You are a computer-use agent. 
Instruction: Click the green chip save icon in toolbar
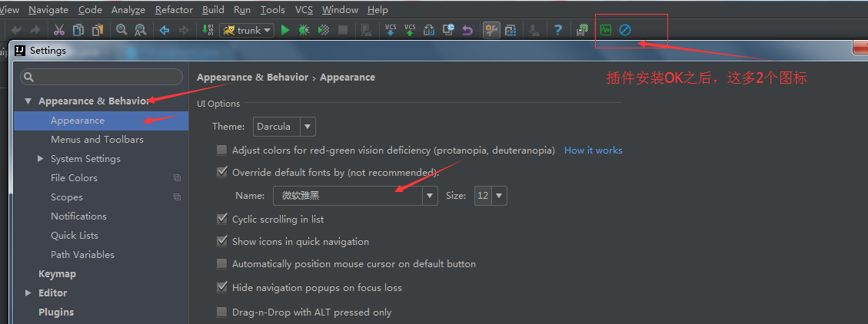(x=582, y=30)
